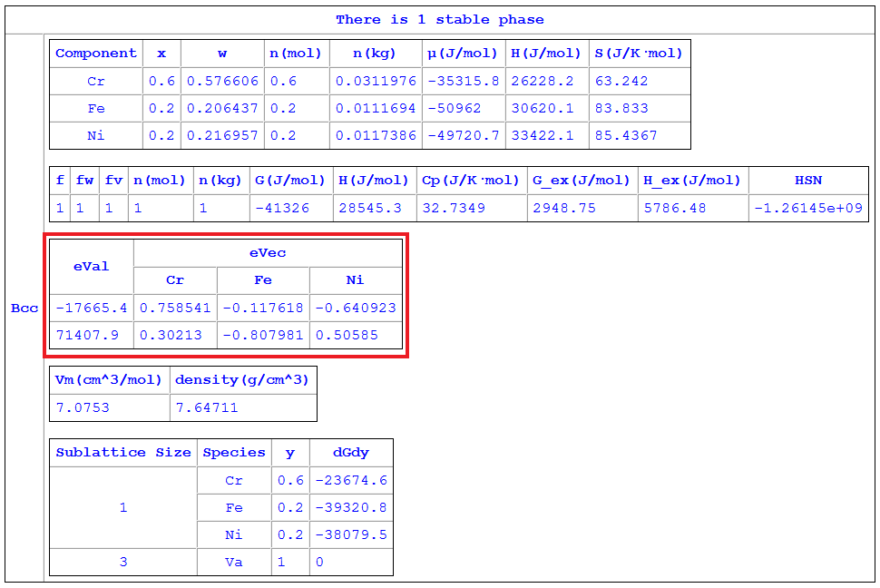This screenshot has height=588, width=880.
Task: Select the density value 7.64711
Action: coord(206,407)
